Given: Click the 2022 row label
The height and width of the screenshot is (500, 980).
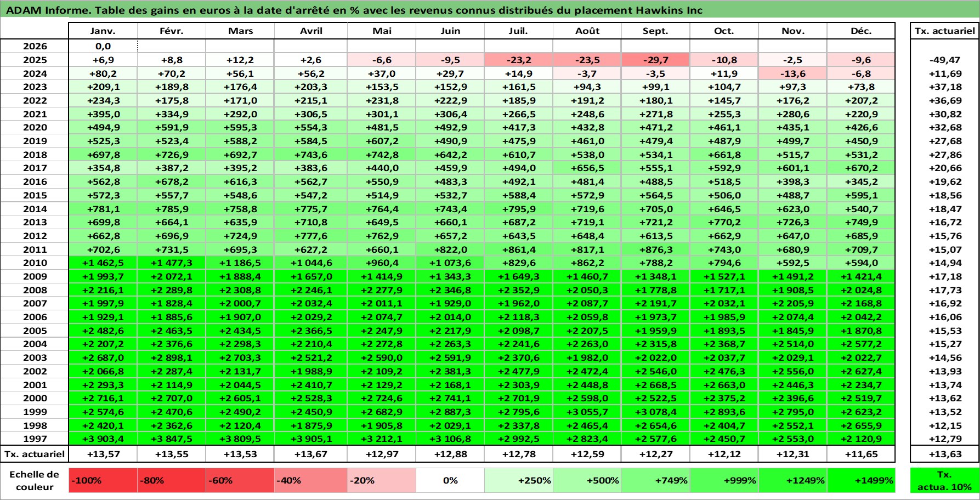Looking at the screenshot, I should (35, 100).
